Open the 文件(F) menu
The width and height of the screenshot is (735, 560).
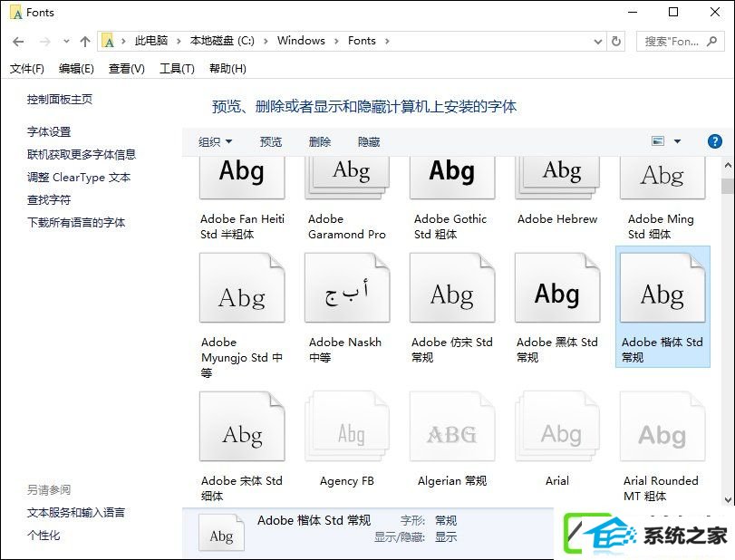pyautogui.click(x=26, y=69)
